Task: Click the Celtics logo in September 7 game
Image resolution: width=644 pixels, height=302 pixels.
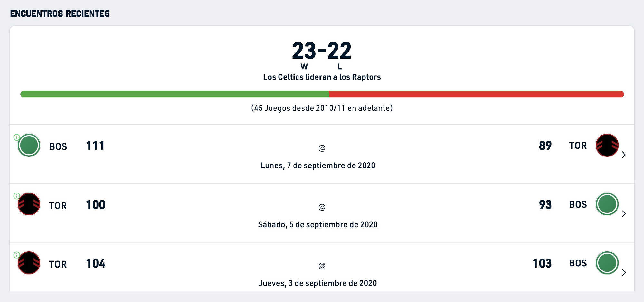Action: pos(29,145)
